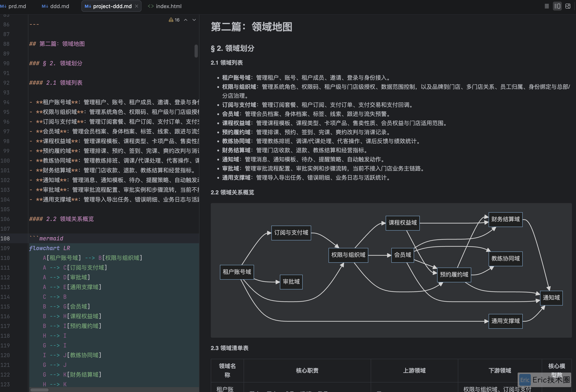The width and height of the screenshot is (576, 392).
Task: Click the 'B --> G[会员域]' code line
Action: [66, 306]
